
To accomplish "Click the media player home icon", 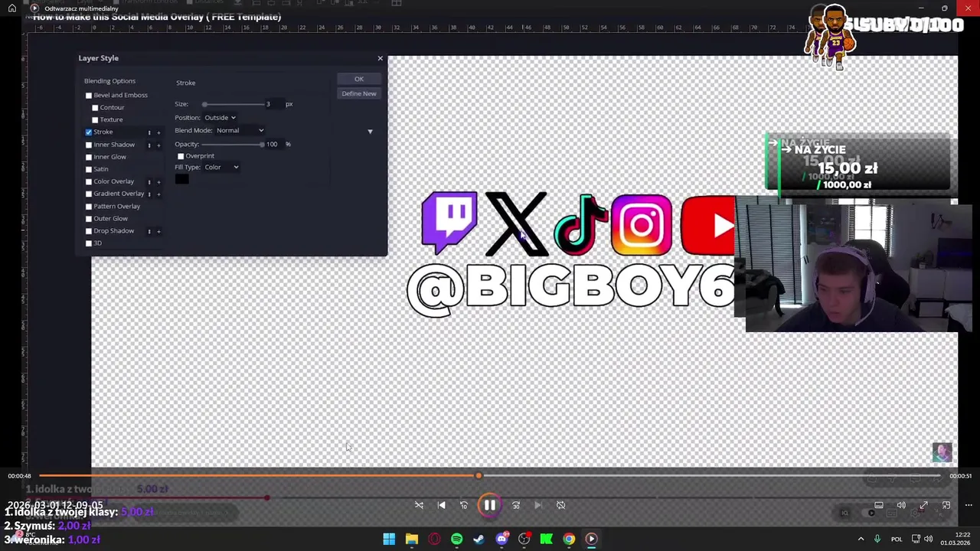I will pos(12,8).
